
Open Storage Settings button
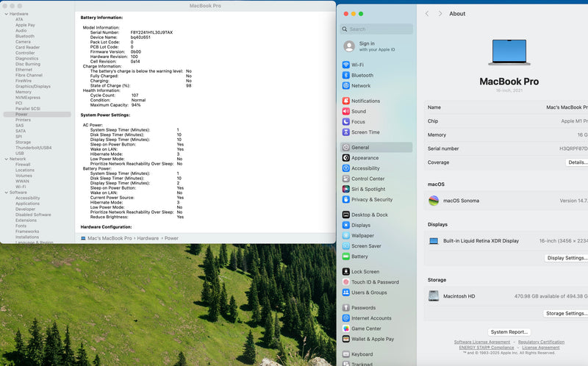coord(565,314)
